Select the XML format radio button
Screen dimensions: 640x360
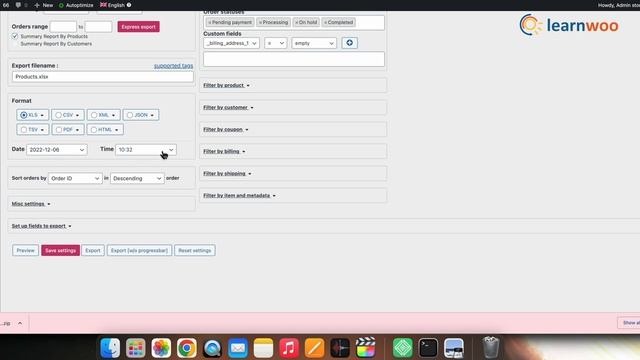(x=94, y=115)
